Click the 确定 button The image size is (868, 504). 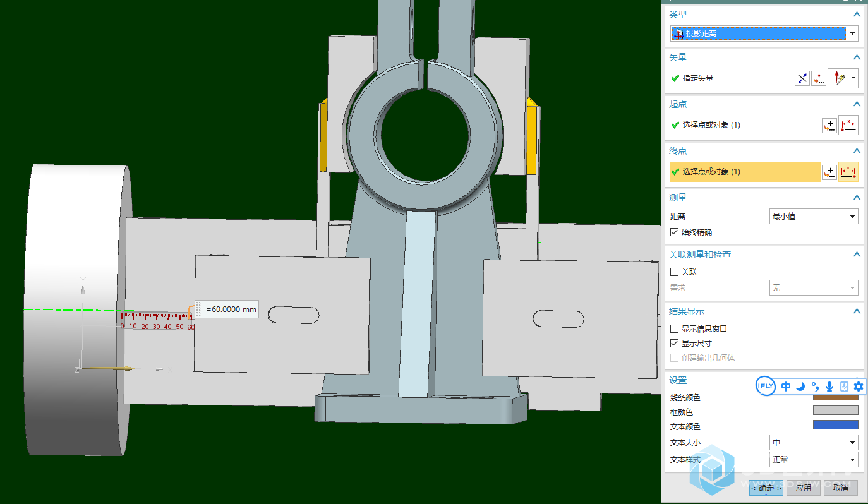[766, 488]
